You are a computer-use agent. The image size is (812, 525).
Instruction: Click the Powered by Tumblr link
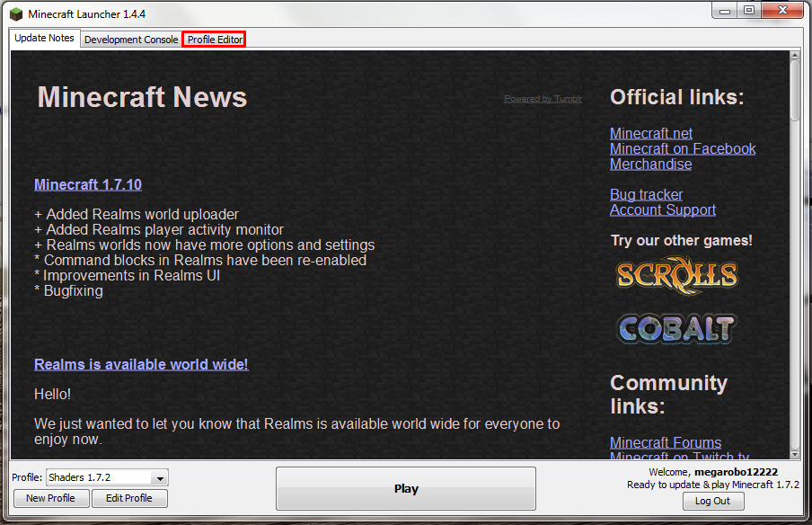pos(543,99)
